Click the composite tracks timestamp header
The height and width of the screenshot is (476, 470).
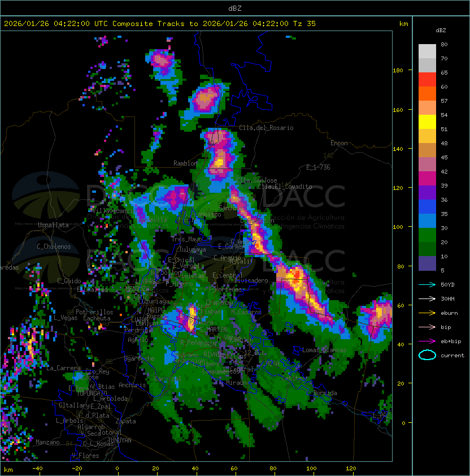[160, 24]
